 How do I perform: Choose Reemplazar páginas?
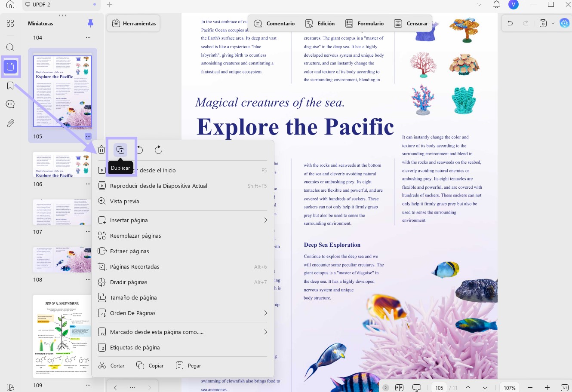point(183,236)
